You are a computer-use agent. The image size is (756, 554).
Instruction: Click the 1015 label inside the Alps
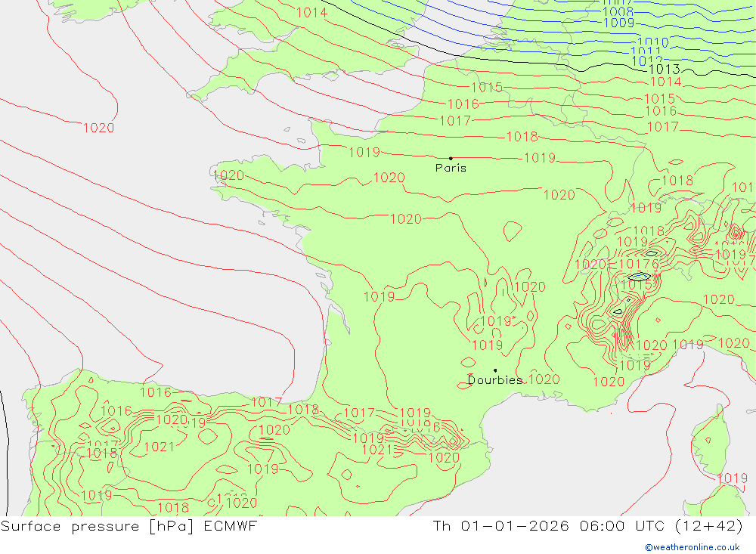pos(637,284)
